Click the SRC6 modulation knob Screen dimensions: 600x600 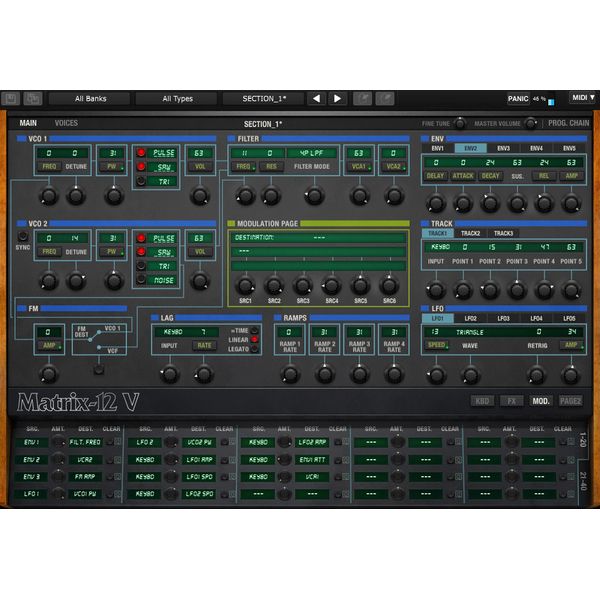pos(389,285)
